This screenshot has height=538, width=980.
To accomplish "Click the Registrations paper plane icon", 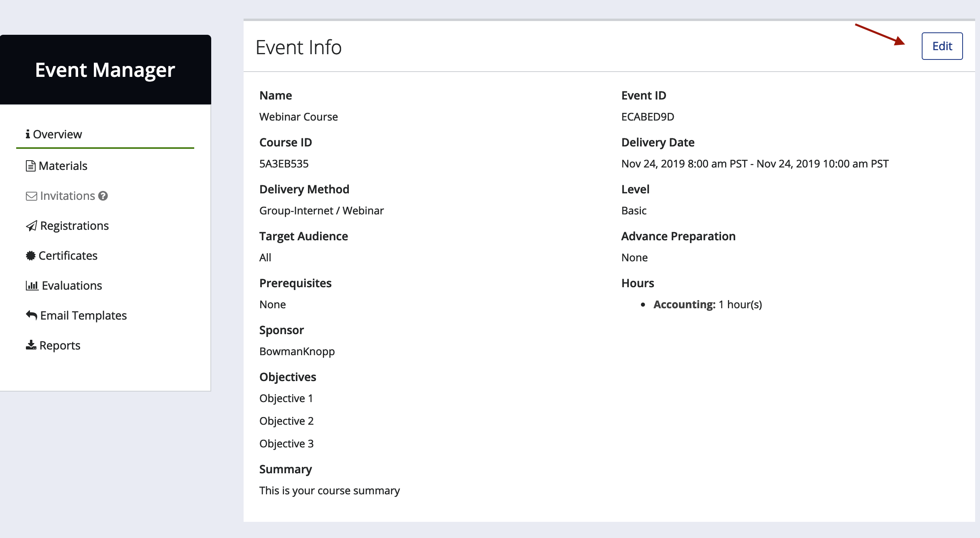I will pyautogui.click(x=31, y=226).
